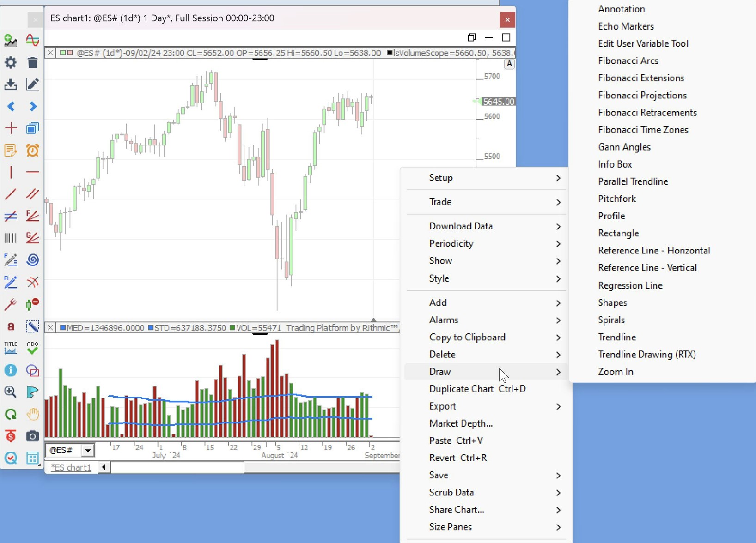Viewport: 756px width, 543px height.
Task: Click the blue info circle icon
Action: coord(10,370)
